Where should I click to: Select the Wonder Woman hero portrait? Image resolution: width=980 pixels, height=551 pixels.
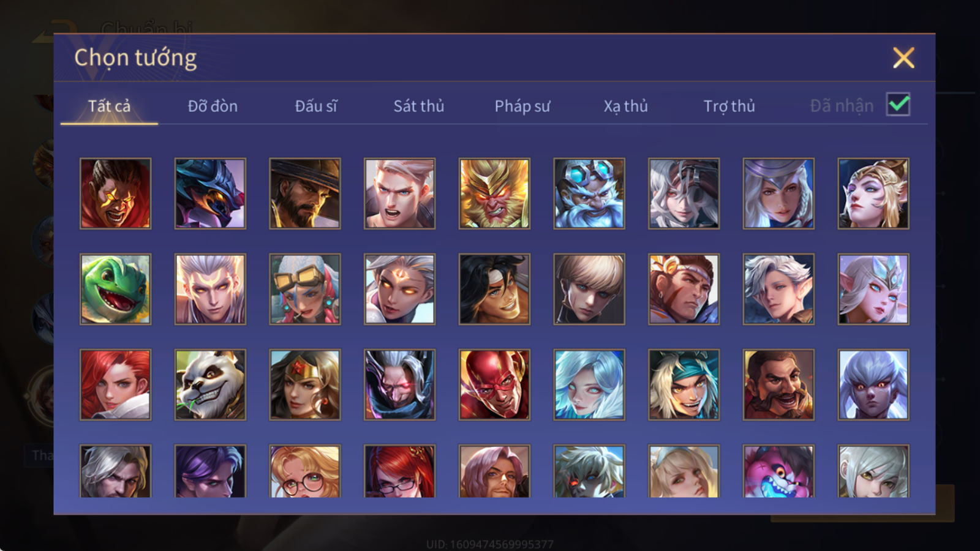coord(305,384)
